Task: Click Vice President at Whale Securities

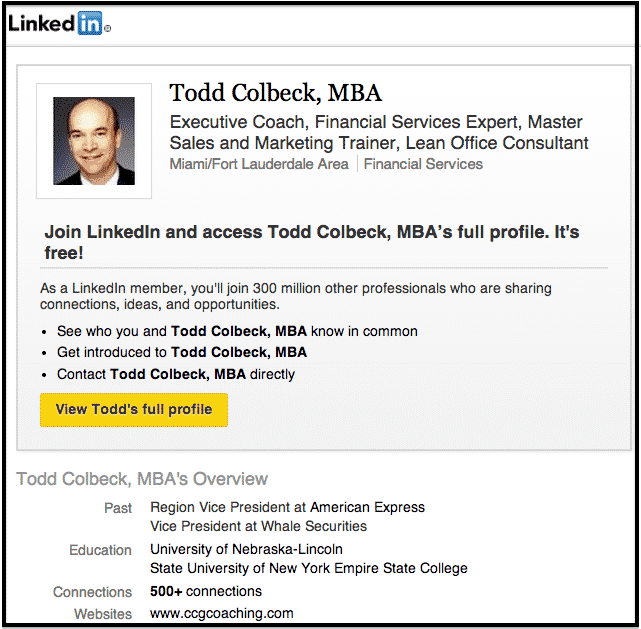Action: 258,526
